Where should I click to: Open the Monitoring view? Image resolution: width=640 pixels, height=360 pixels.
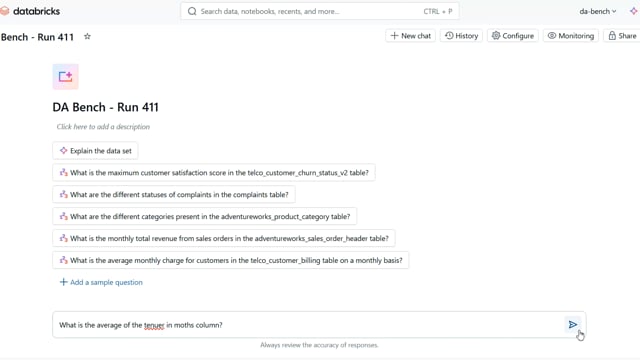pos(571,36)
